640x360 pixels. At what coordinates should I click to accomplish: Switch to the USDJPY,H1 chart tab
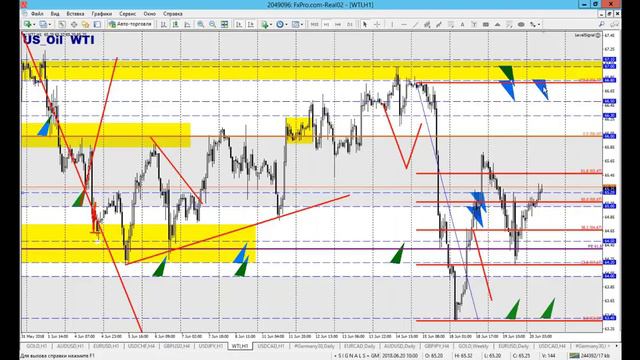(211, 346)
